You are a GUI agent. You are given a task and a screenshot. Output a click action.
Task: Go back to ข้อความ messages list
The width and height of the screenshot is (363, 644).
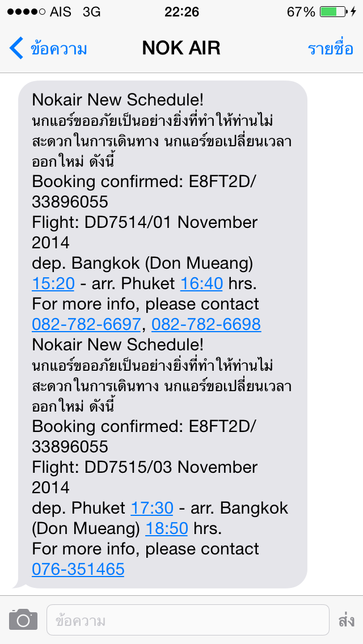(58, 49)
